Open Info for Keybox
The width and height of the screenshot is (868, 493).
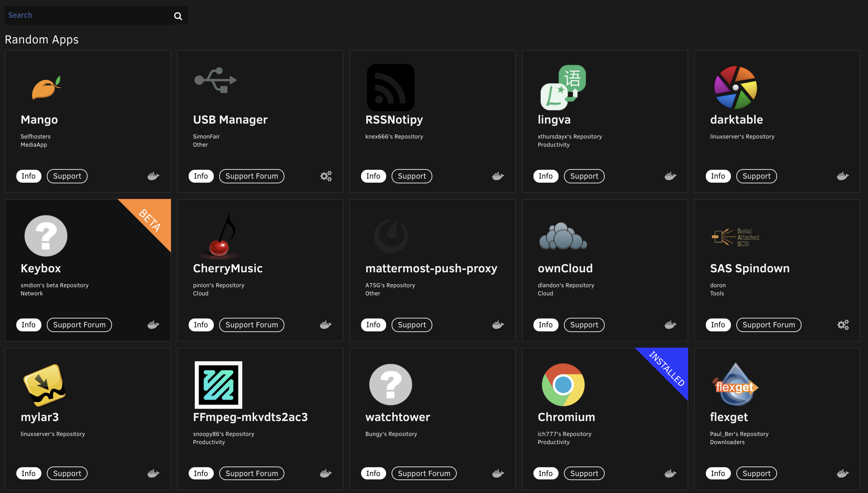[x=29, y=325]
